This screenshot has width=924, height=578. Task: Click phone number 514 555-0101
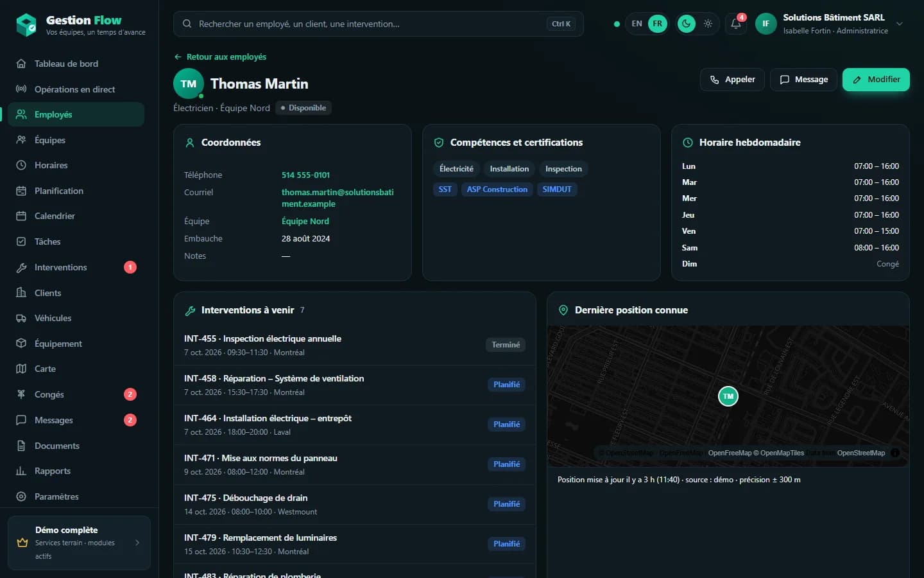[305, 175]
